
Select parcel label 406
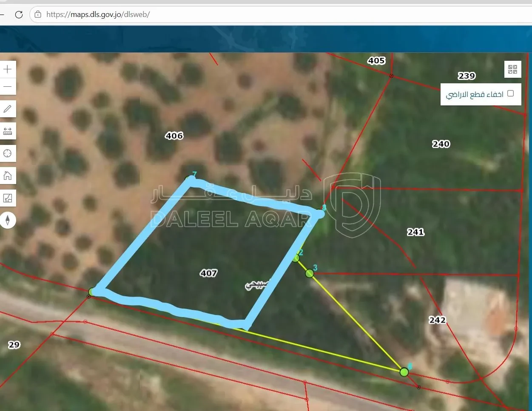174,136
